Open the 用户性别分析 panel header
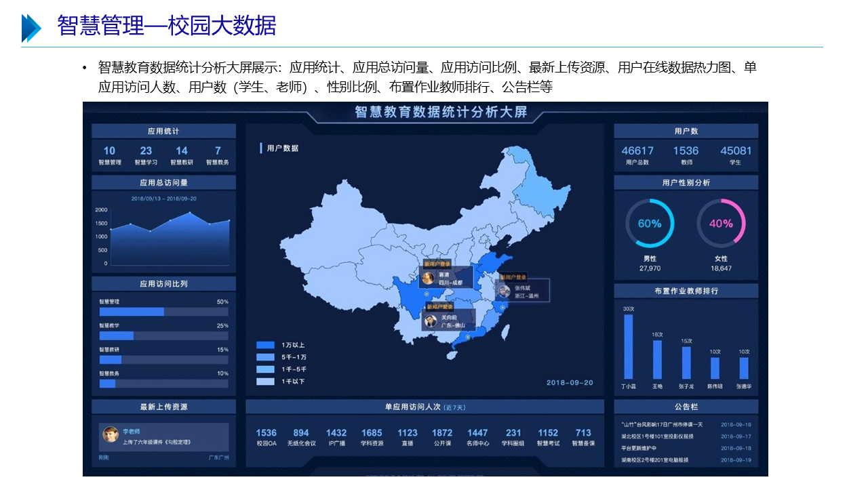868x488 pixels. [x=686, y=182]
